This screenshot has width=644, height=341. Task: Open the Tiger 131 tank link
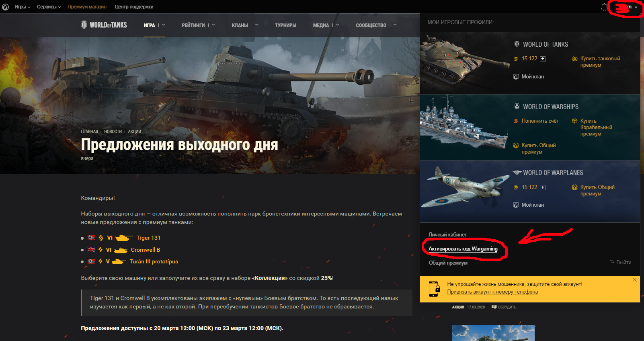pos(148,238)
